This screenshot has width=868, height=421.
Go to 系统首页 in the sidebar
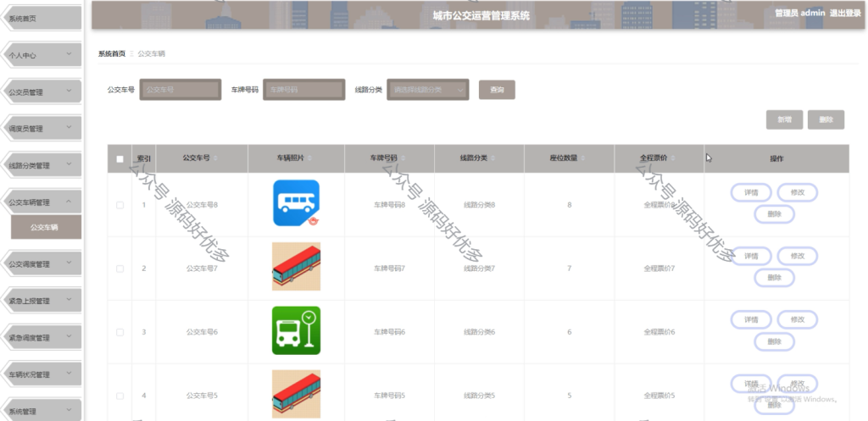(x=42, y=19)
